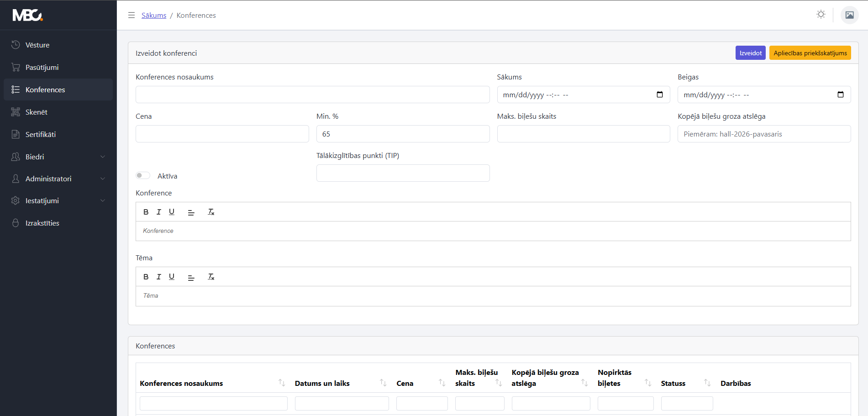Screen dimensions: 868x416
Task: Expand the Iestatījumi sidebar menu
Action: (58, 200)
